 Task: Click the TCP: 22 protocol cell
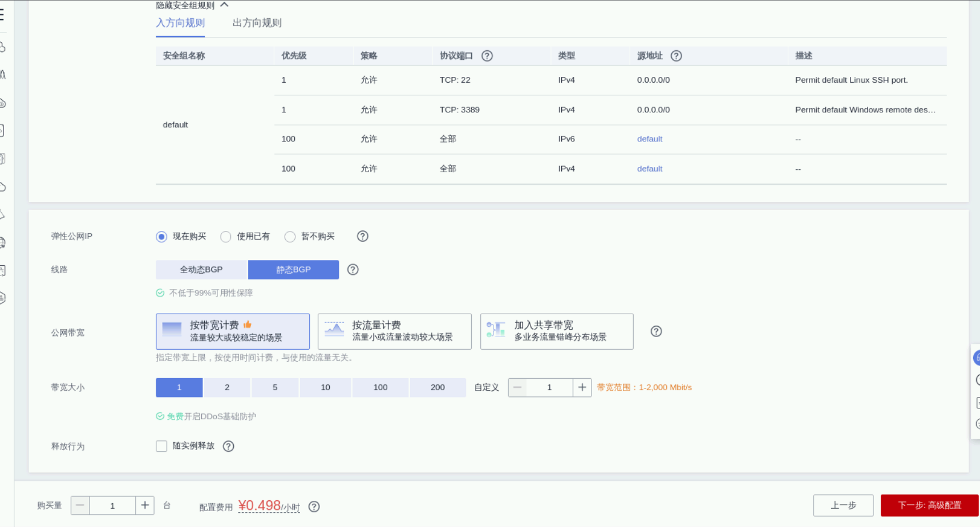[x=455, y=80]
